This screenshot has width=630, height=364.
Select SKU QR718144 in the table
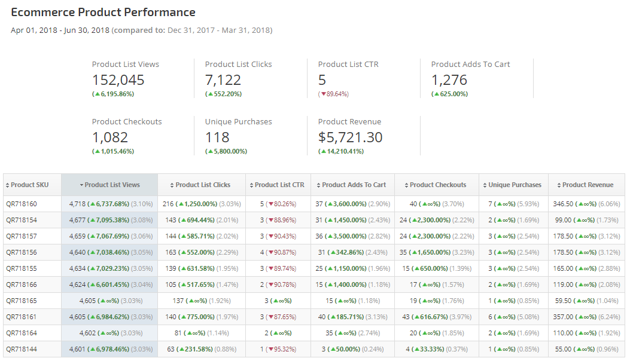click(22, 349)
